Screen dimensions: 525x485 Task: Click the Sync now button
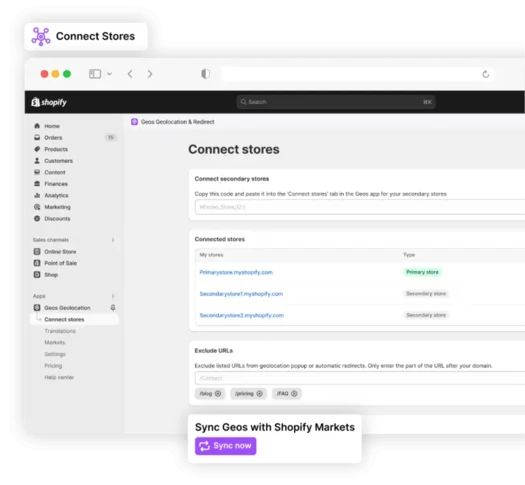click(226, 446)
